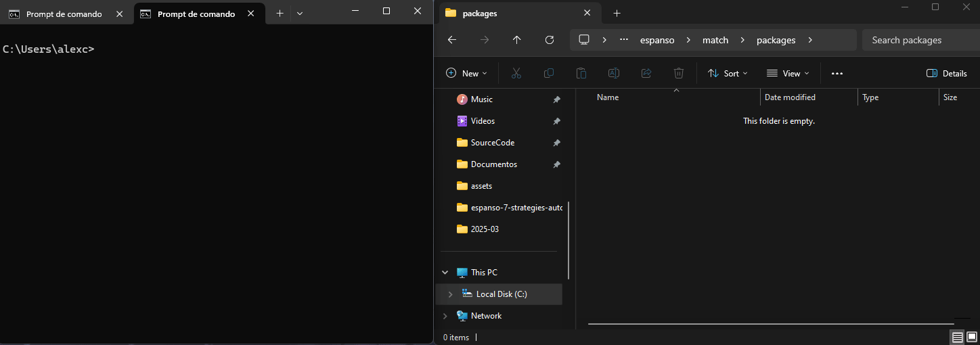This screenshot has height=345, width=980.
Task: Collapse the This PC tree node
Action: point(445,273)
